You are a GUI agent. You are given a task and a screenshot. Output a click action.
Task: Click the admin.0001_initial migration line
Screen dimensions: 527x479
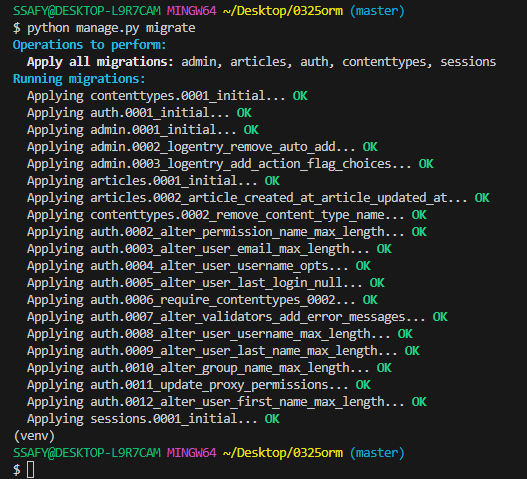click(143, 130)
